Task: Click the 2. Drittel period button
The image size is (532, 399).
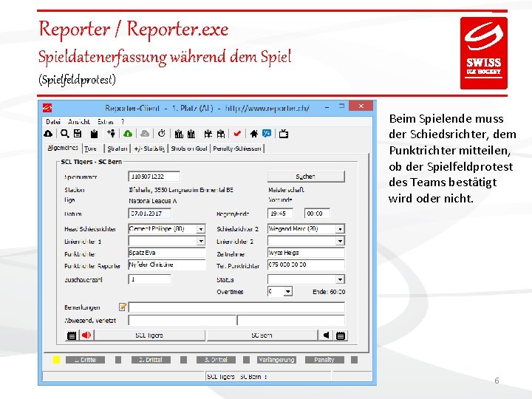Action: pos(151,360)
